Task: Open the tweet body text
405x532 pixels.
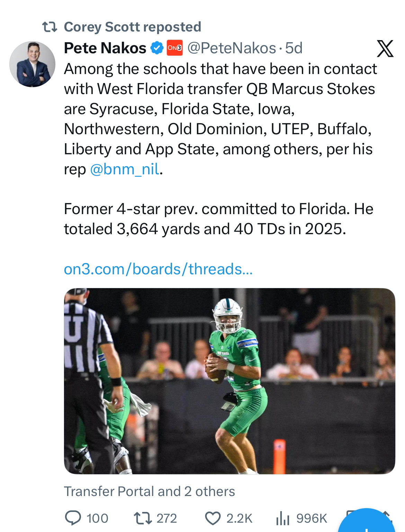Action: 219,119
